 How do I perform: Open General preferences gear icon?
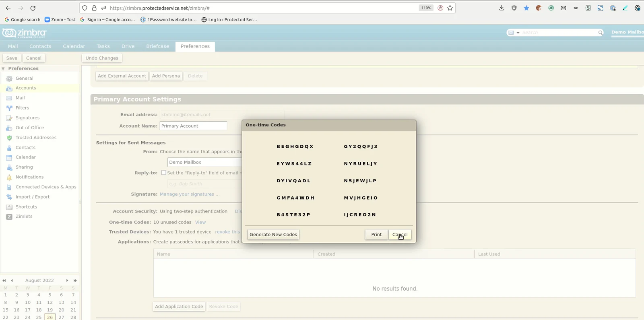pyautogui.click(x=9, y=78)
